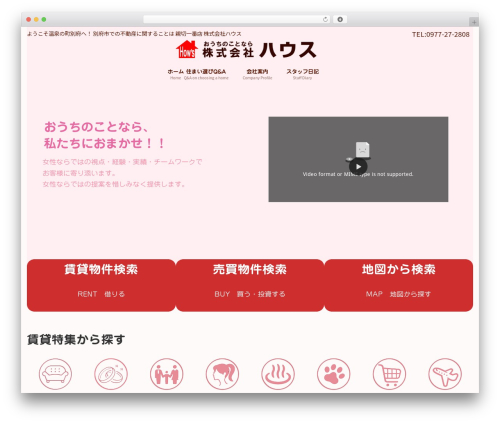500x423 pixels.
Task: Select the pet paw print icon
Action: click(334, 374)
